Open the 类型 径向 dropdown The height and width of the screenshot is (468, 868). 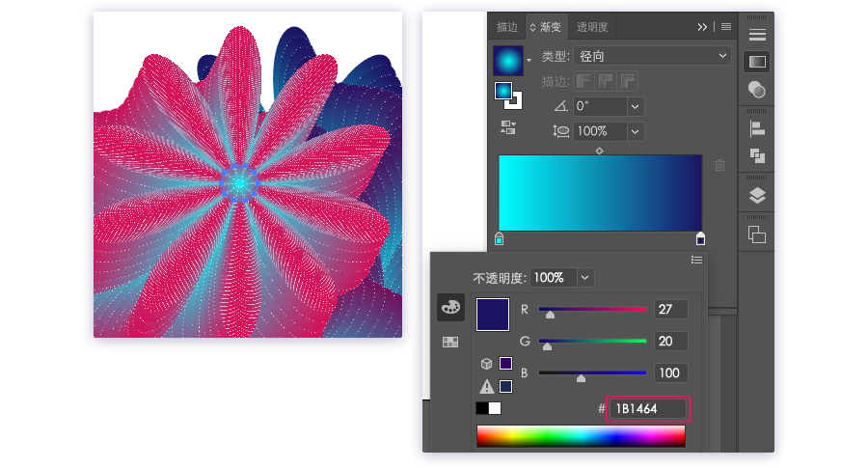tap(653, 56)
